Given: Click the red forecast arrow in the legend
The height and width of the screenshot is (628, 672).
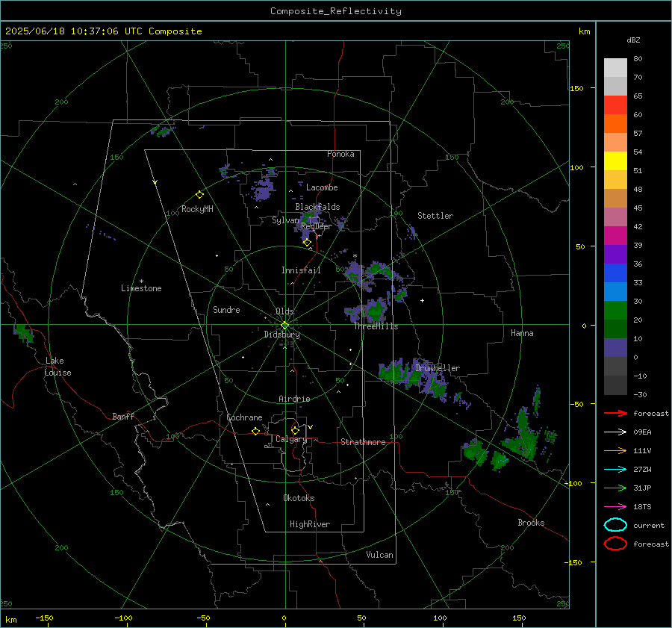Looking at the screenshot, I should (x=615, y=413).
